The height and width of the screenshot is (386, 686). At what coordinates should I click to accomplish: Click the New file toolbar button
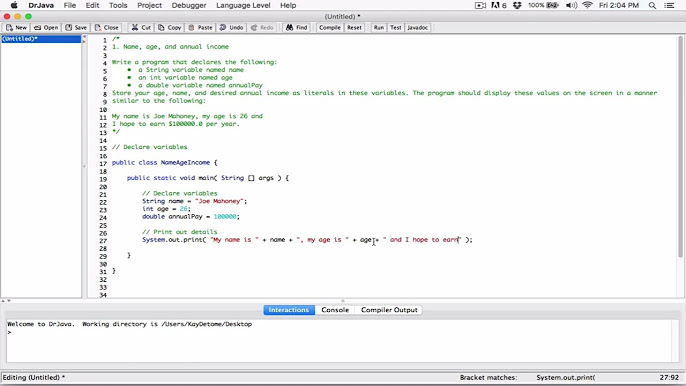coord(16,28)
